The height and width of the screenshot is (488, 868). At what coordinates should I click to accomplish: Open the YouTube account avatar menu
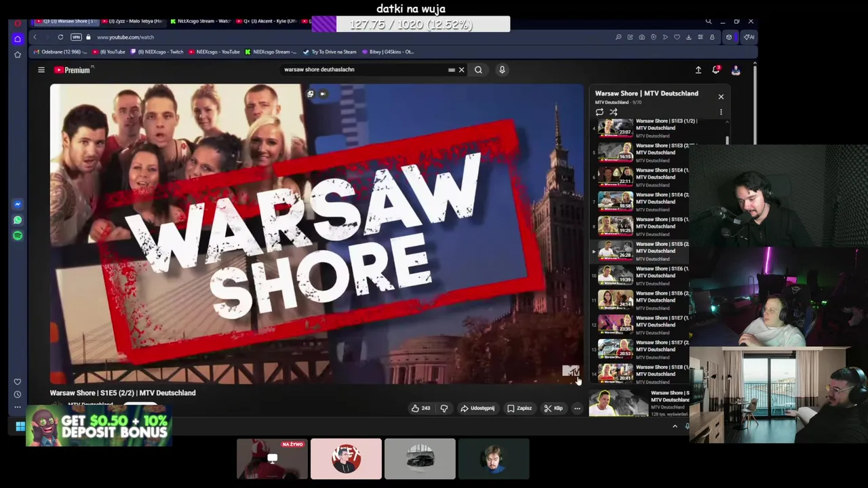click(x=735, y=70)
